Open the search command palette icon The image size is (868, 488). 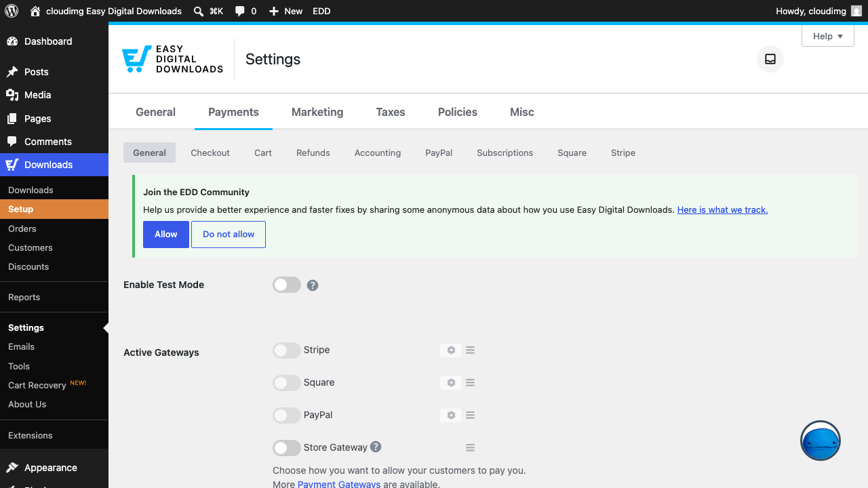[199, 11]
